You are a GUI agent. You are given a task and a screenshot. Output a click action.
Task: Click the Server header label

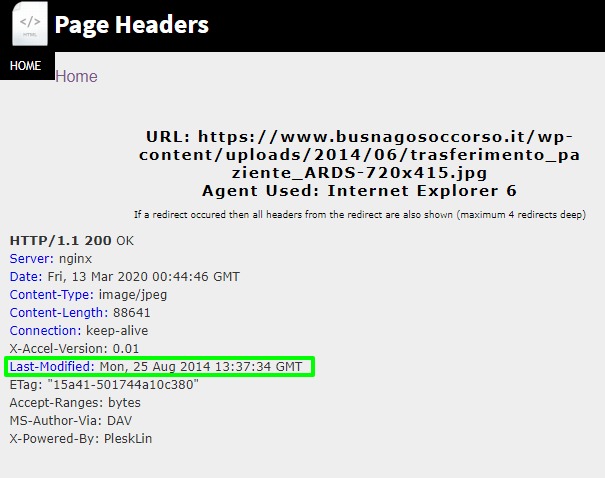32,258
